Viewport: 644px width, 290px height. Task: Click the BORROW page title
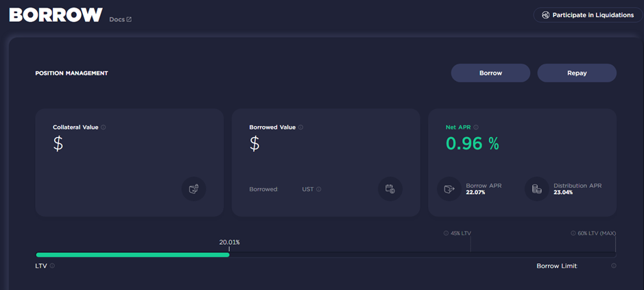[56, 15]
